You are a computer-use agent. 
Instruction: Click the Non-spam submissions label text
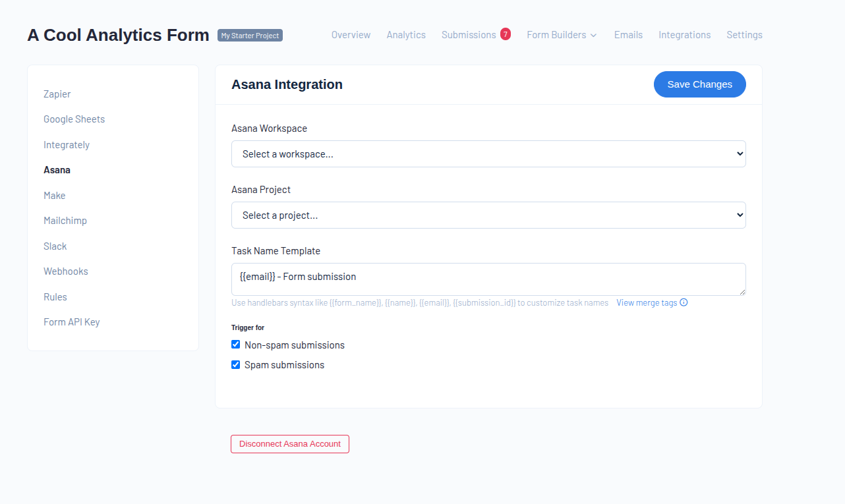click(x=295, y=345)
